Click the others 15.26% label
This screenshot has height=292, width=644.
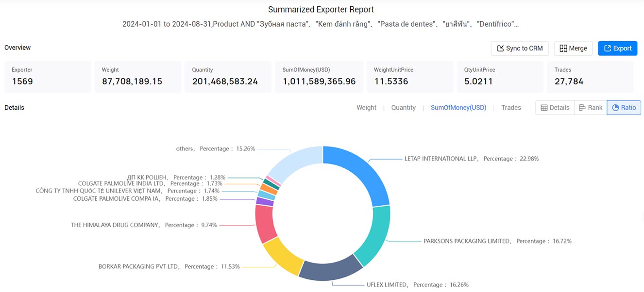coord(216,149)
